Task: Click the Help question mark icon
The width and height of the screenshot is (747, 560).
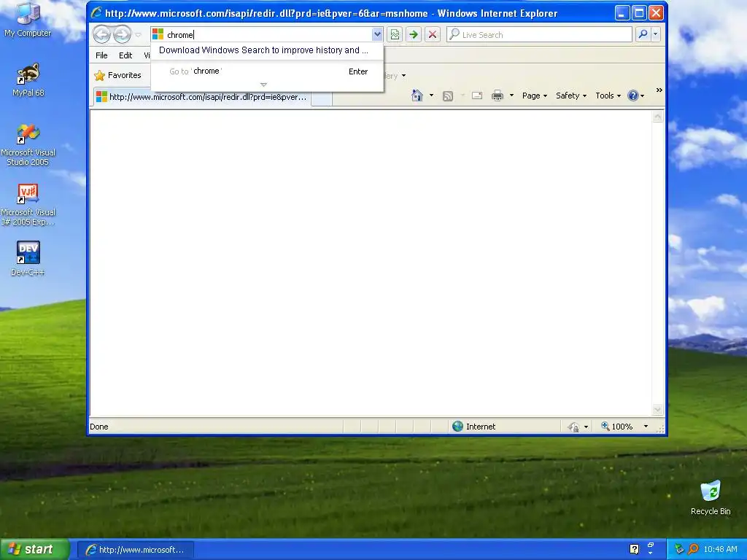Action: (632, 96)
